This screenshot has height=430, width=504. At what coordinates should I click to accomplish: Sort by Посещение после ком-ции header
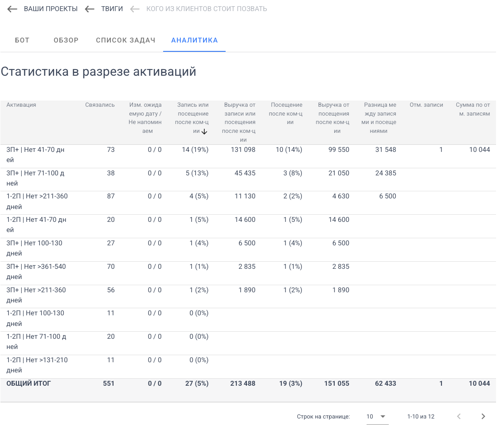286,113
